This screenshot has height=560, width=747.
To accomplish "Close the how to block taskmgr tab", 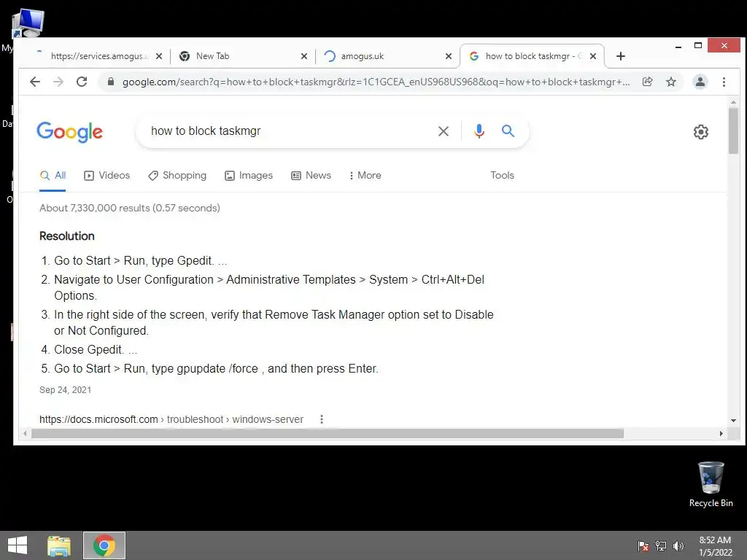I will [593, 56].
